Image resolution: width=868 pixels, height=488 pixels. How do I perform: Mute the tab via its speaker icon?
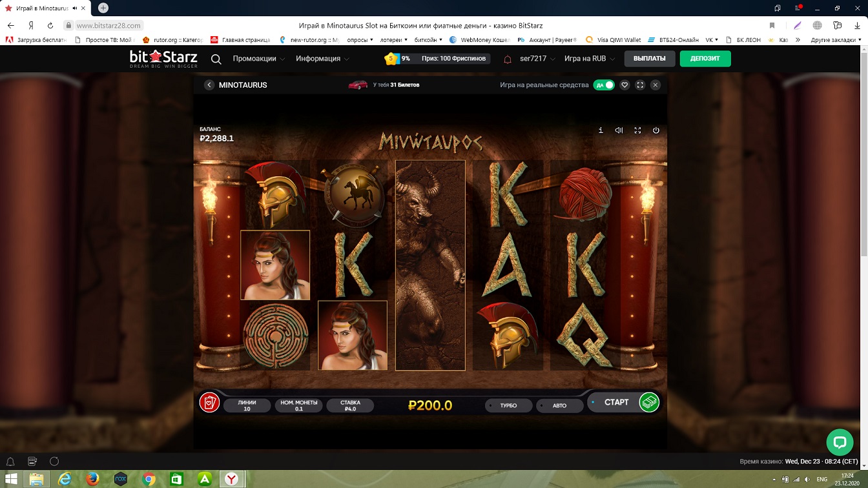[x=76, y=8]
